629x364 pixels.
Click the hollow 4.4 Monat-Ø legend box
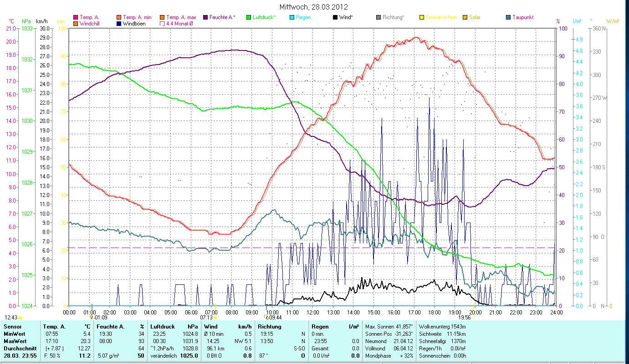(x=162, y=23)
